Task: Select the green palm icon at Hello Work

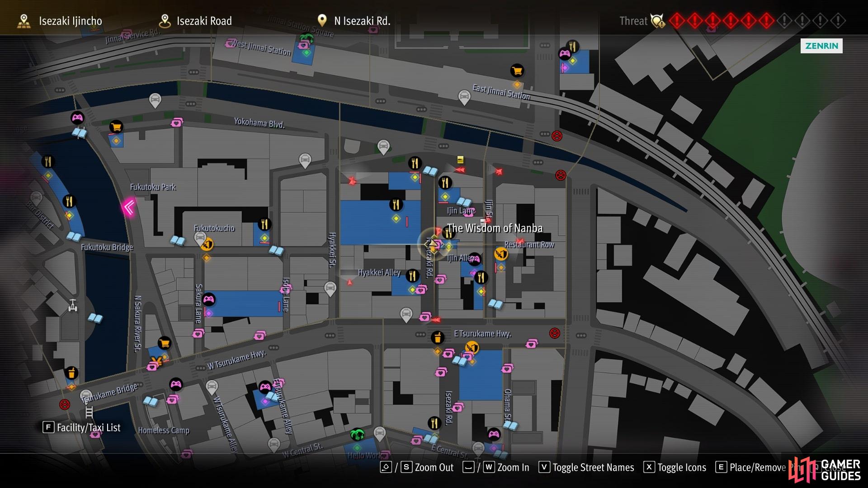Action: (358, 435)
